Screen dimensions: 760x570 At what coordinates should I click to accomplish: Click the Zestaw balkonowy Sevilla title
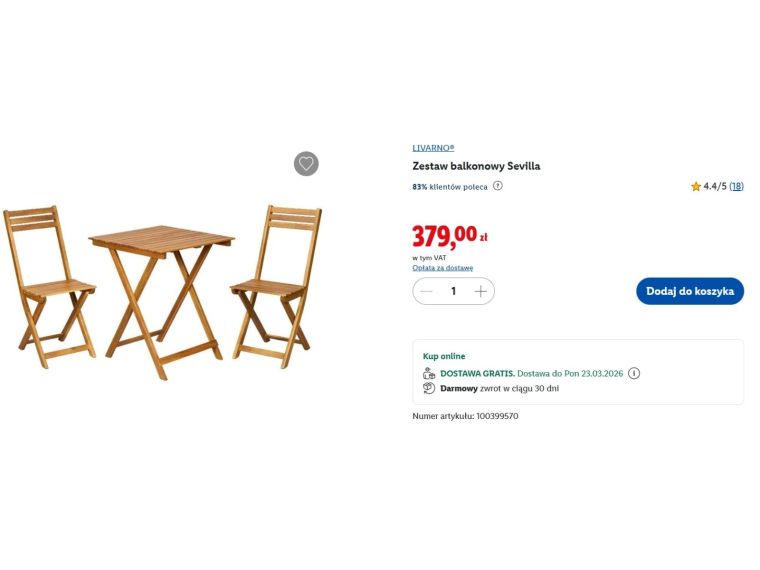click(476, 166)
